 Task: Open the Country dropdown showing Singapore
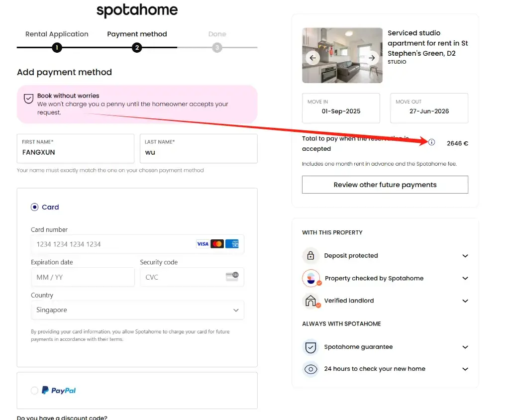[x=137, y=310]
